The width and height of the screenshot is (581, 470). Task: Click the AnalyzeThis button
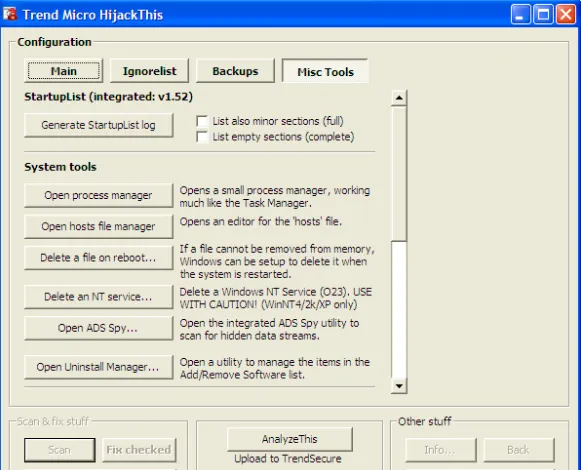tap(290, 439)
